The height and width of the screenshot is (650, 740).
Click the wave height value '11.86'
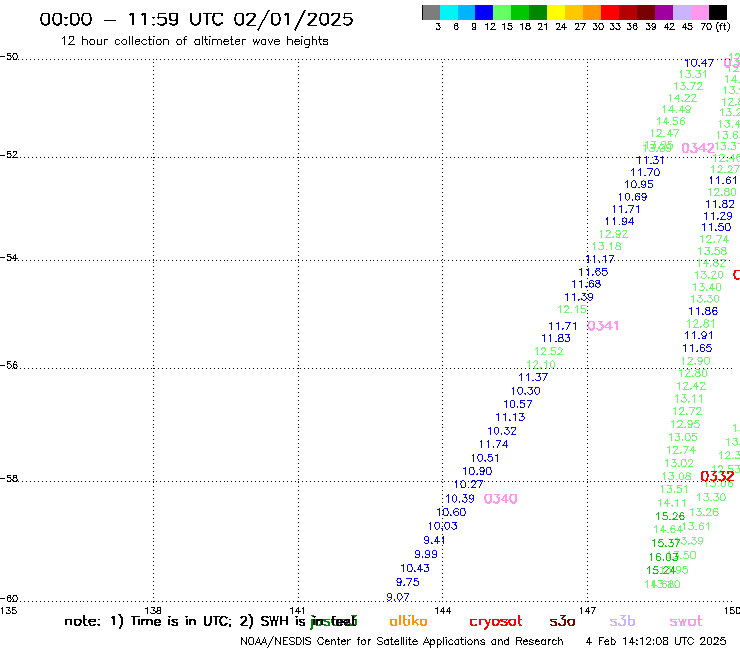pyautogui.click(x=703, y=312)
